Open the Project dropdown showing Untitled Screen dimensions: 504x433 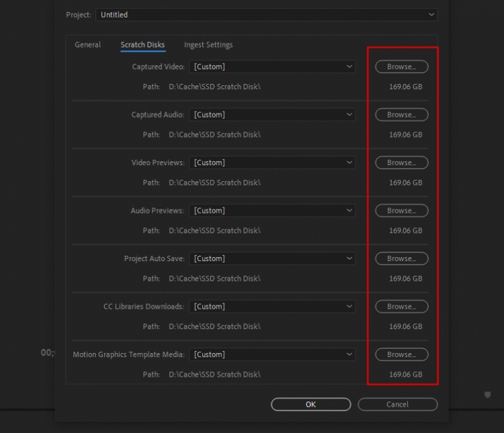(x=267, y=15)
